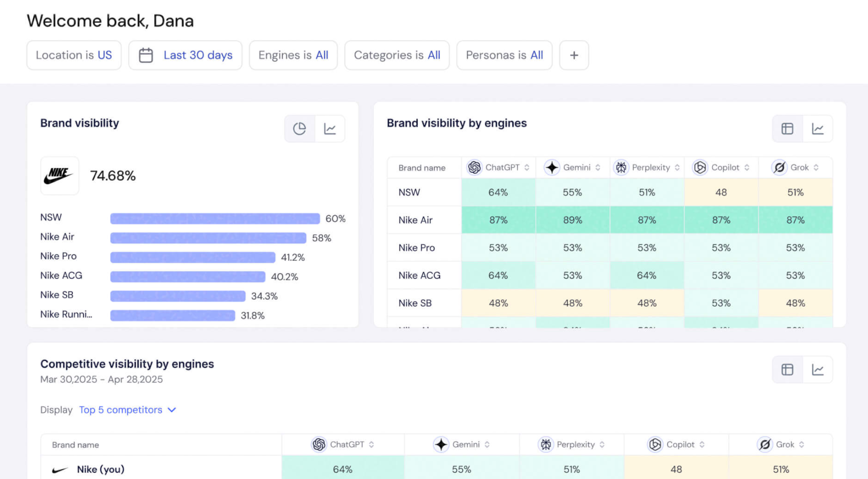Click the Nike logo thumbnail
868x479 pixels.
(x=59, y=176)
